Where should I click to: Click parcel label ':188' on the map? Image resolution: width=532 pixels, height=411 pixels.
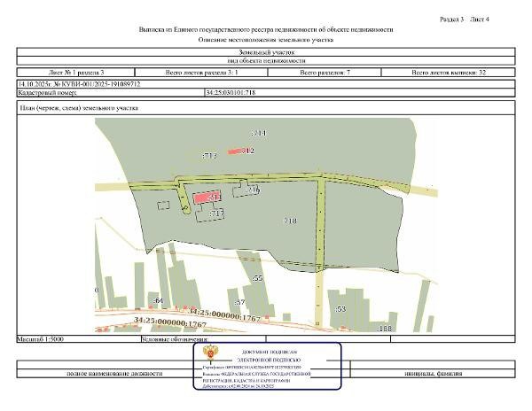(385, 329)
